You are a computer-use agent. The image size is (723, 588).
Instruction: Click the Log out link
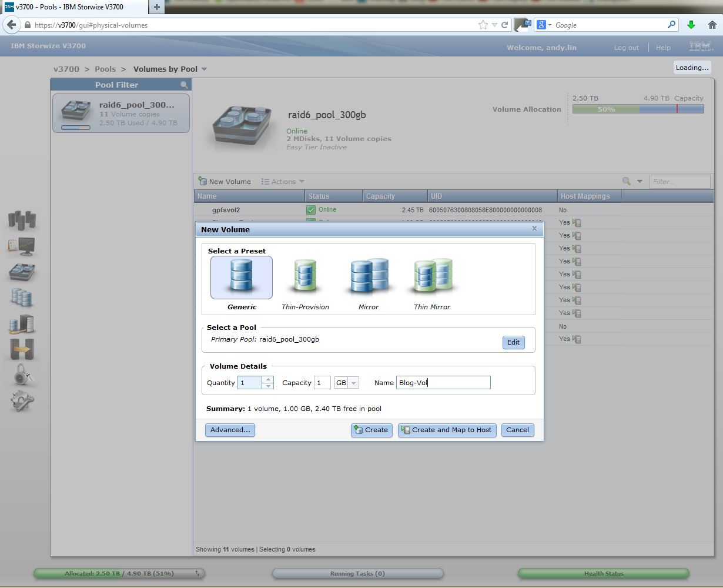tap(627, 48)
